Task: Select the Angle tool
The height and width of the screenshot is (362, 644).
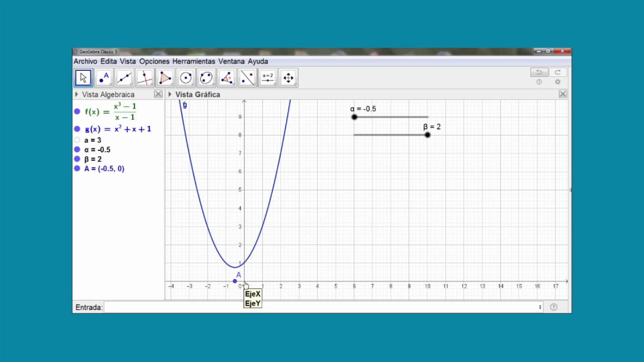Action: pos(227,78)
